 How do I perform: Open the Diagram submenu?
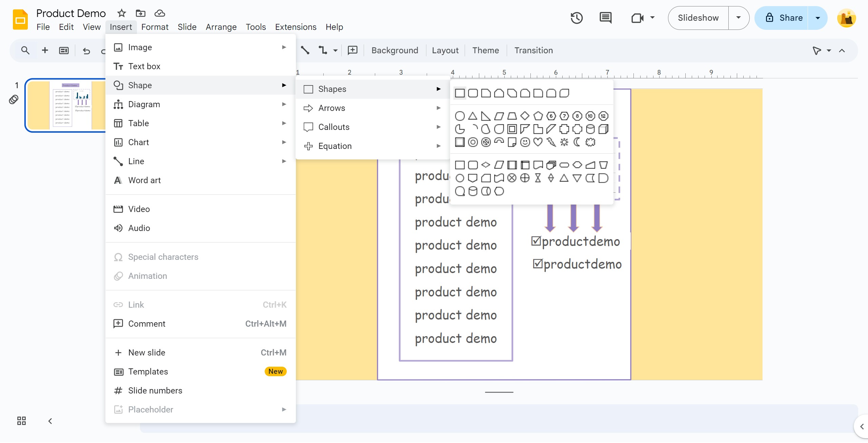(200, 104)
